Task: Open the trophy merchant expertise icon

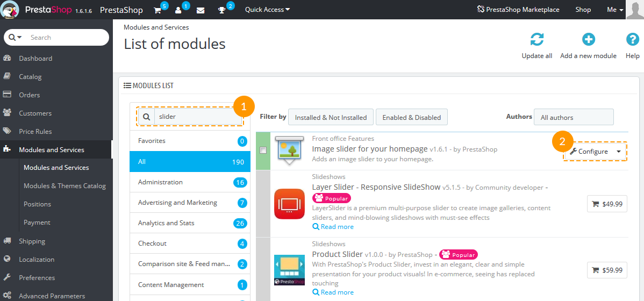Action: [x=222, y=11]
